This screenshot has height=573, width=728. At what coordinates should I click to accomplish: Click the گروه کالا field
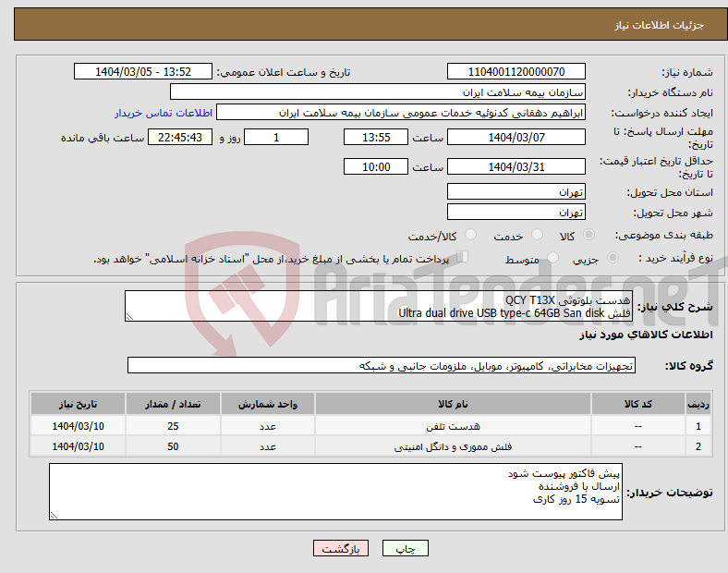[x=382, y=365]
